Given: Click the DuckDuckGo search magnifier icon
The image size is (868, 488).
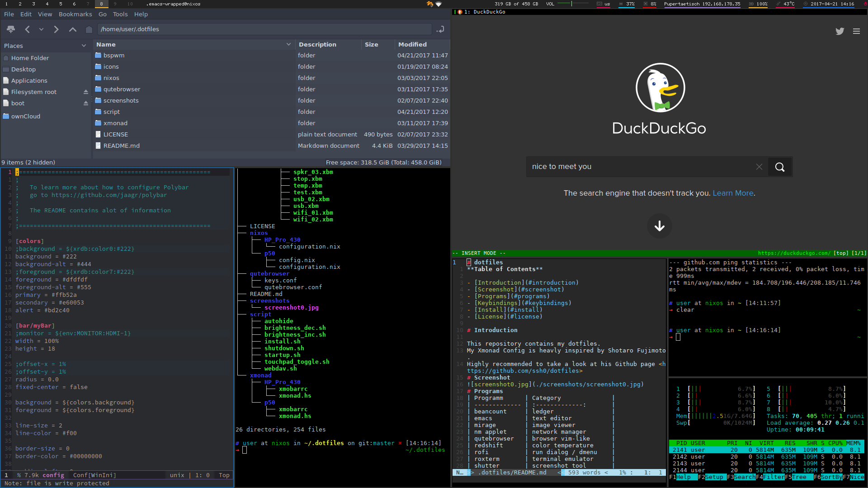Looking at the screenshot, I should [779, 167].
